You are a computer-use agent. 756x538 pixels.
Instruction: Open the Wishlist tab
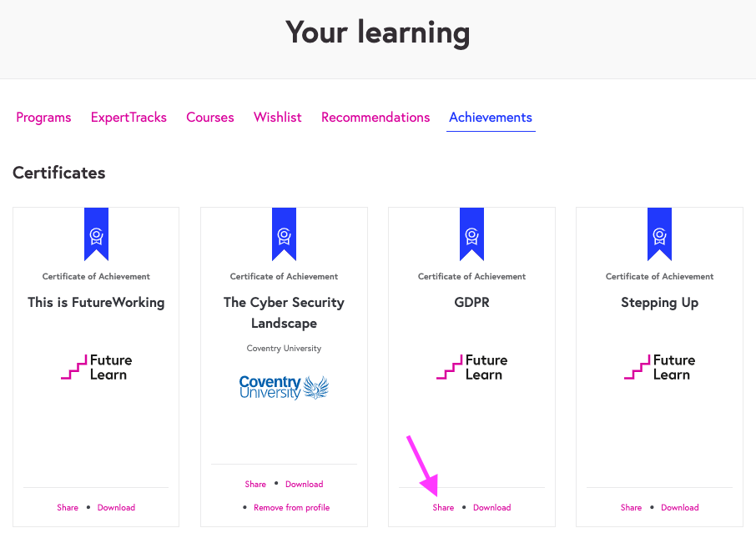278,118
